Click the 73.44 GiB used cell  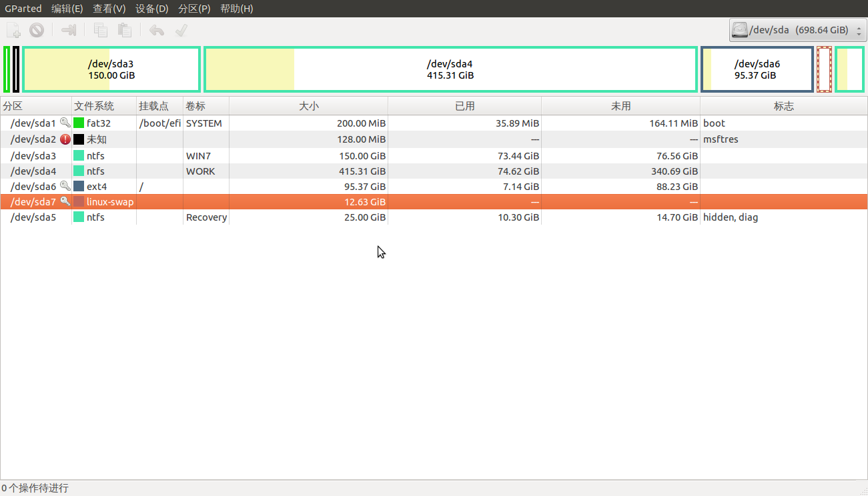point(518,155)
